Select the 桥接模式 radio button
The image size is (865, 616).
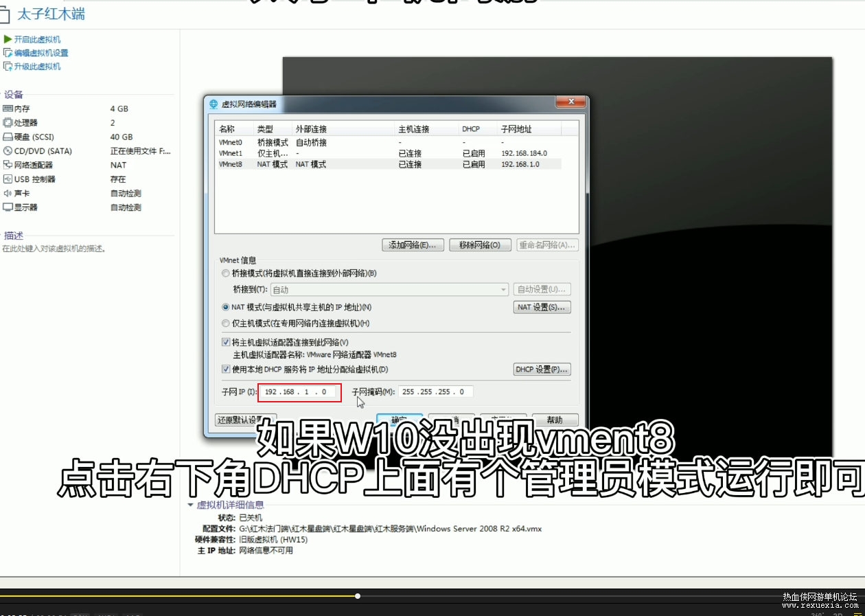click(x=226, y=273)
